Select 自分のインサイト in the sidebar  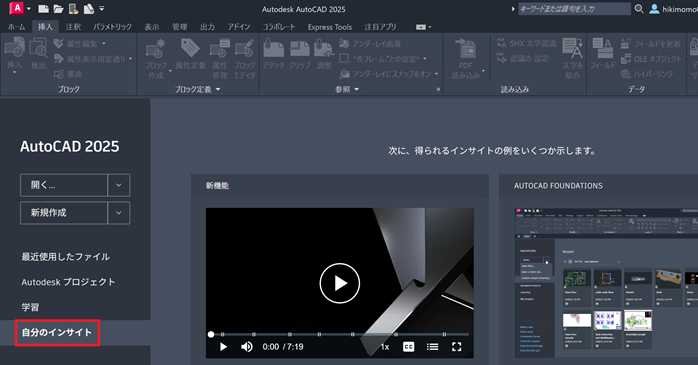57,333
